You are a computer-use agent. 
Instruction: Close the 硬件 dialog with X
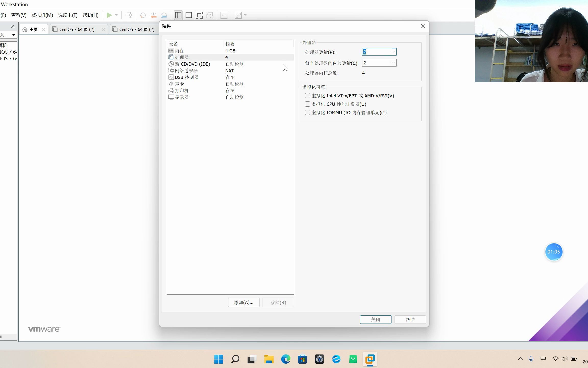(x=423, y=26)
